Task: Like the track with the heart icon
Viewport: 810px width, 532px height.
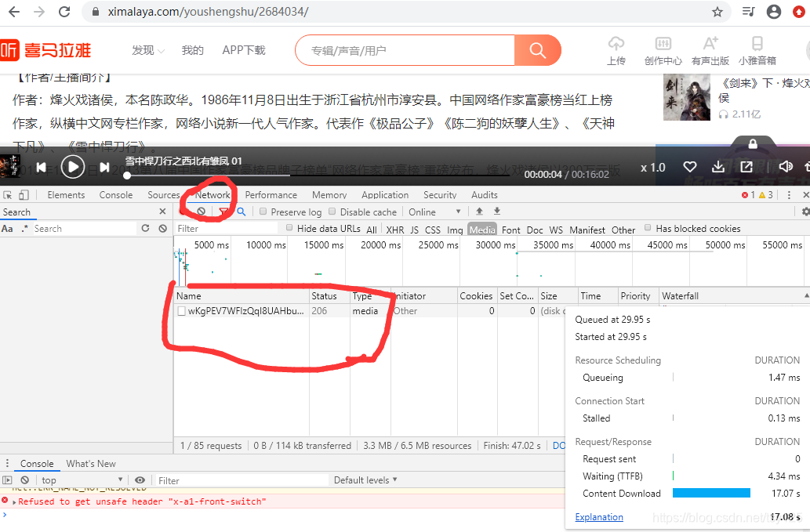Action: pyautogui.click(x=689, y=167)
